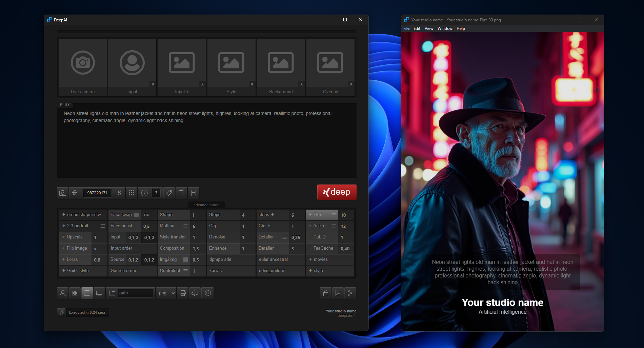Click the folder icon beside path
This screenshot has width=644, height=348.
pyautogui.click(x=112, y=293)
